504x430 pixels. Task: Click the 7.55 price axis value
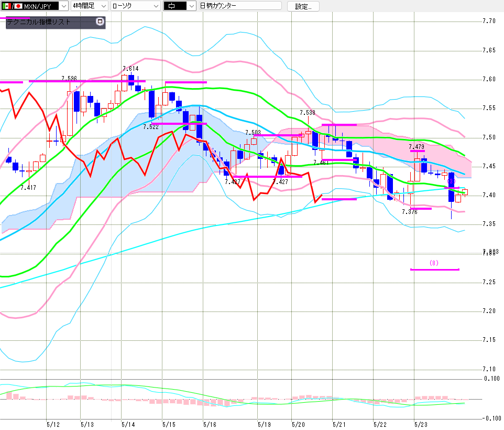coord(489,108)
